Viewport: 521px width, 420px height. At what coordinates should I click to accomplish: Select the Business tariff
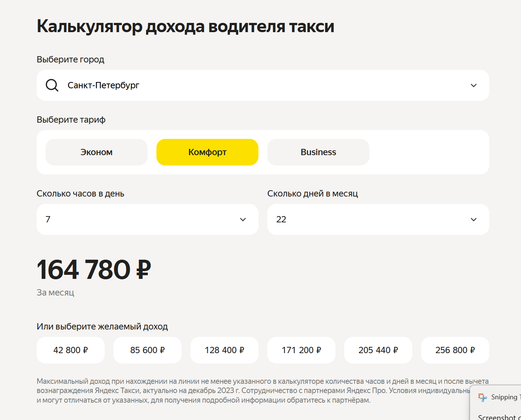tap(318, 152)
